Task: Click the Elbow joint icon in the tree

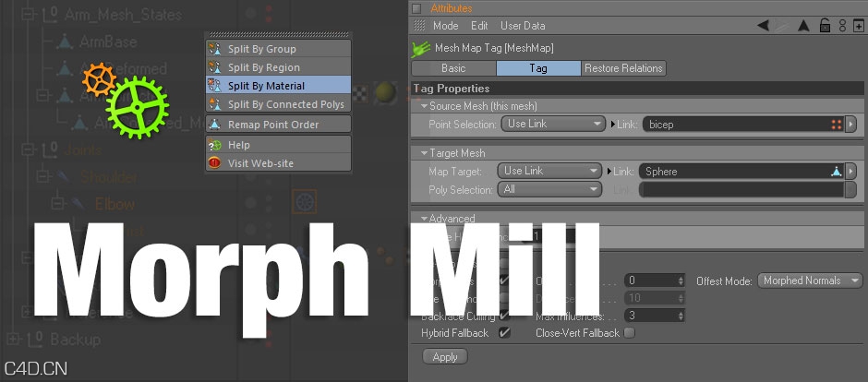Action: coord(77,204)
